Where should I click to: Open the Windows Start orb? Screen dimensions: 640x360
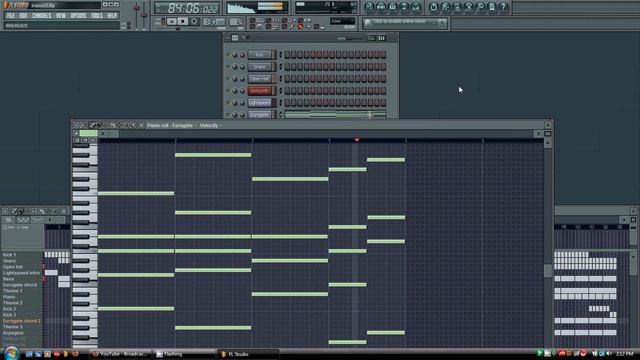(11, 353)
